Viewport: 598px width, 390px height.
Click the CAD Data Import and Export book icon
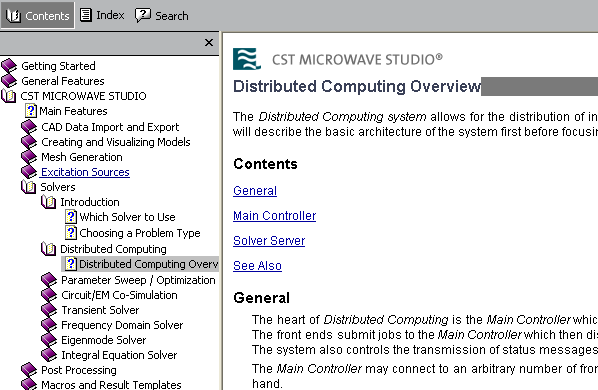click(x=29, y=127)
